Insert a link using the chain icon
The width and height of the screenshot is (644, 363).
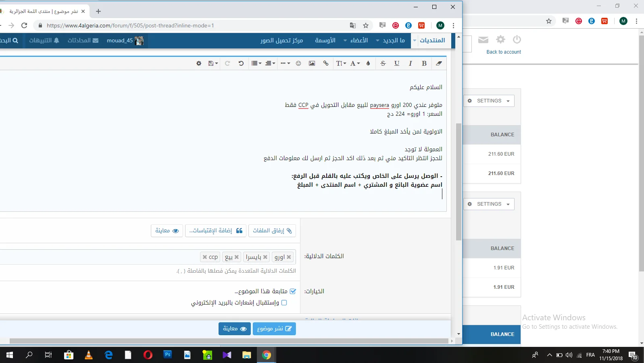coord(326,63)
